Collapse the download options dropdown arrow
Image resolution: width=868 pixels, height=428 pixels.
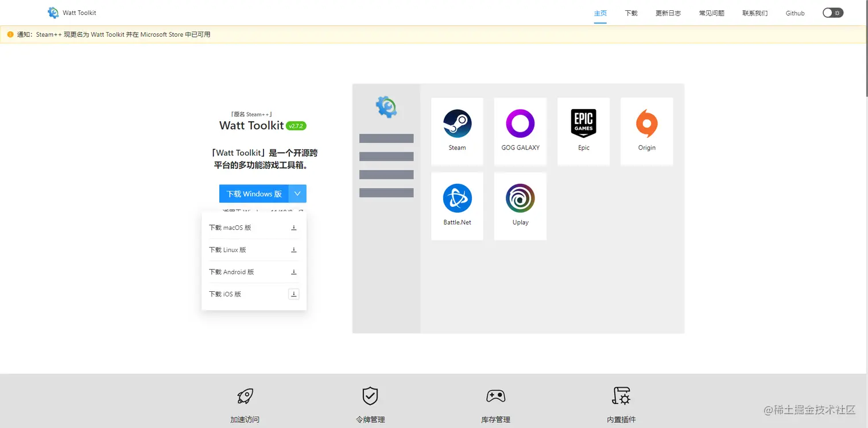coord(297,194)
